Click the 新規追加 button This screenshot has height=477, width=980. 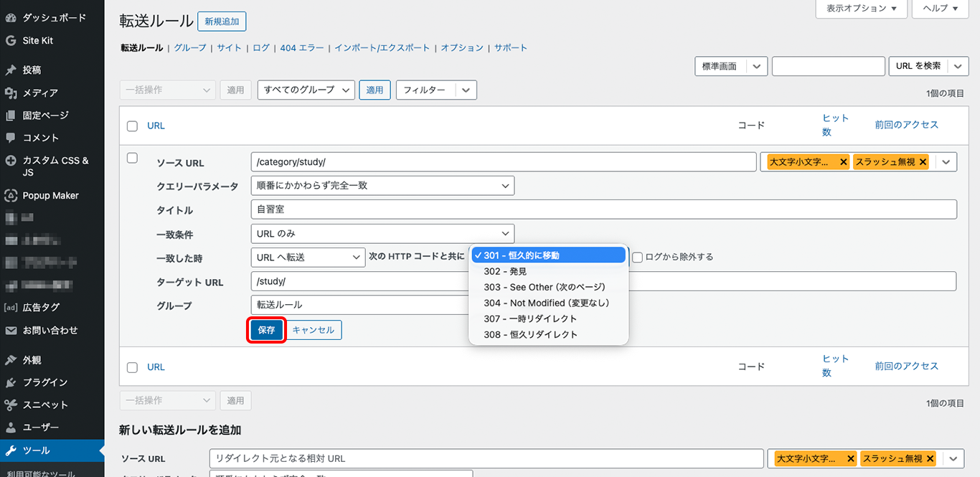click(222, 22)
